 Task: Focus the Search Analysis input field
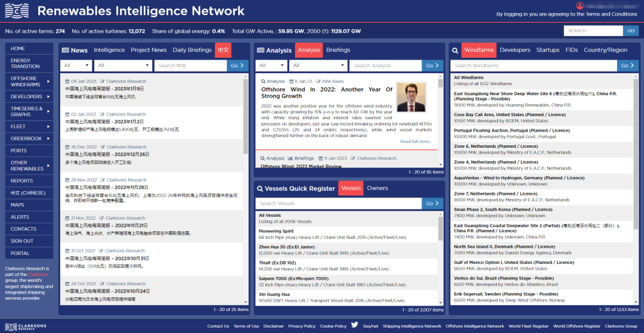click(x=385, y=66)
